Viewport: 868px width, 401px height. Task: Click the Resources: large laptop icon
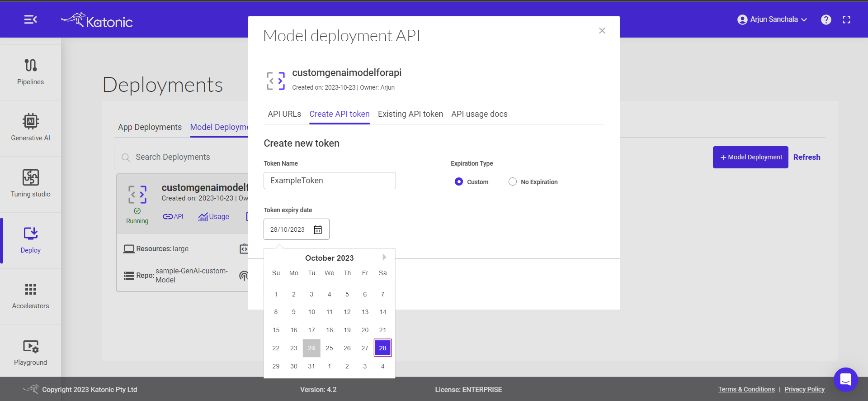[129, 249]
